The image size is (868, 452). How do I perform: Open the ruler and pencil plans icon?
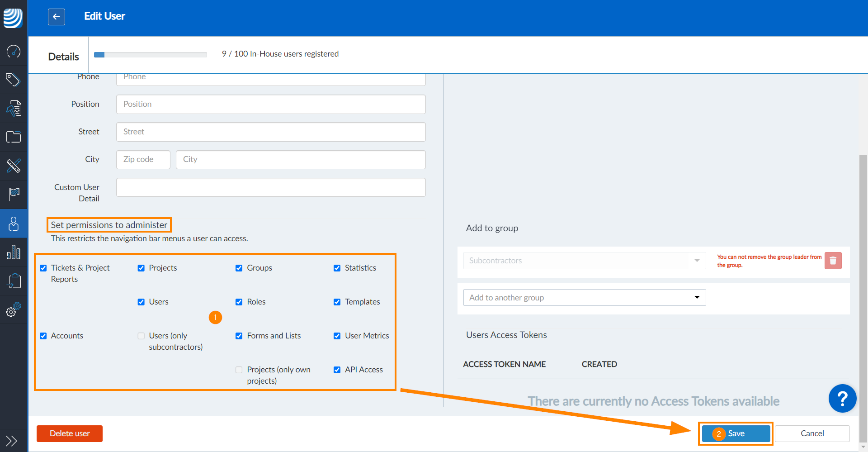pos(14,166)
